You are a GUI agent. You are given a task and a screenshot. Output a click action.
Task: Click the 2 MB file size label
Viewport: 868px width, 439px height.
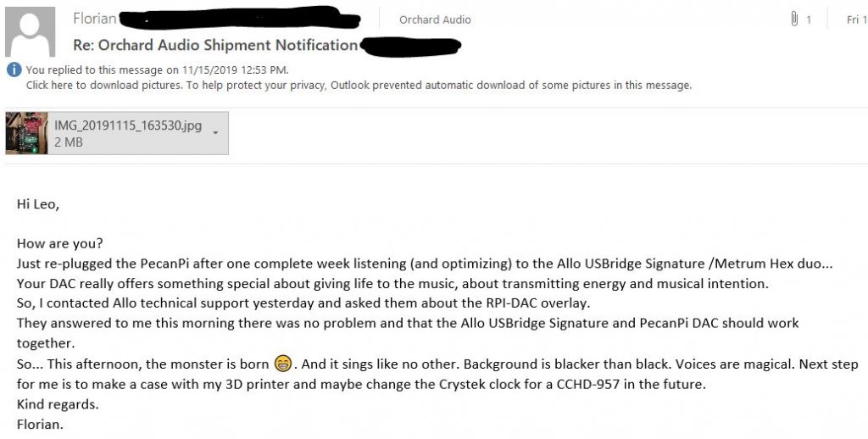point(69,142)
